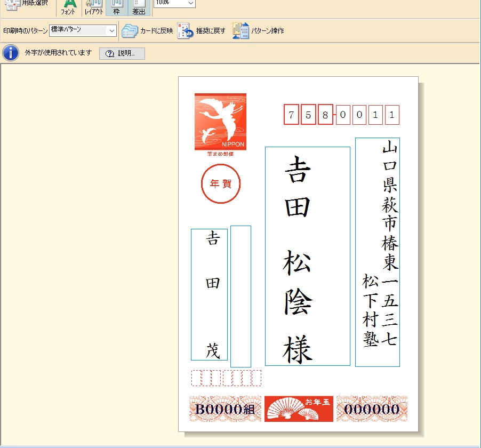Viewport: 481px width, 448px height.
Task: Open the パターン操作 pattern operations menu
Action: (x=241, y=31)
